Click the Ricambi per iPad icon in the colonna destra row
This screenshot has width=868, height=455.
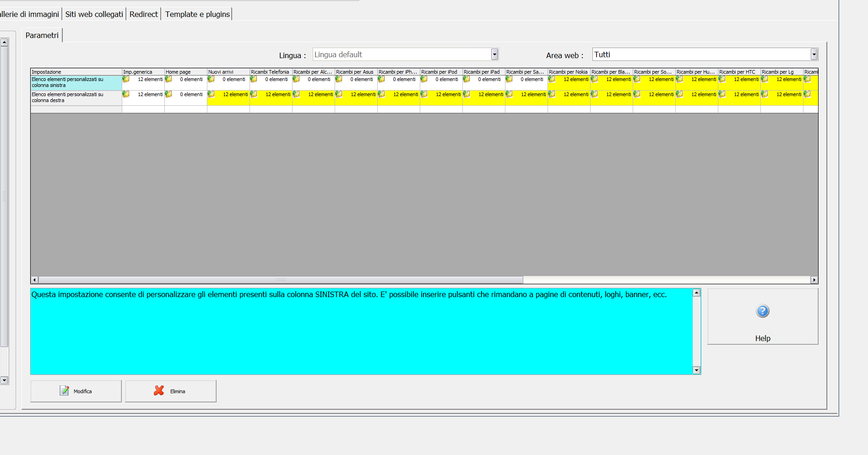point(467,94)
